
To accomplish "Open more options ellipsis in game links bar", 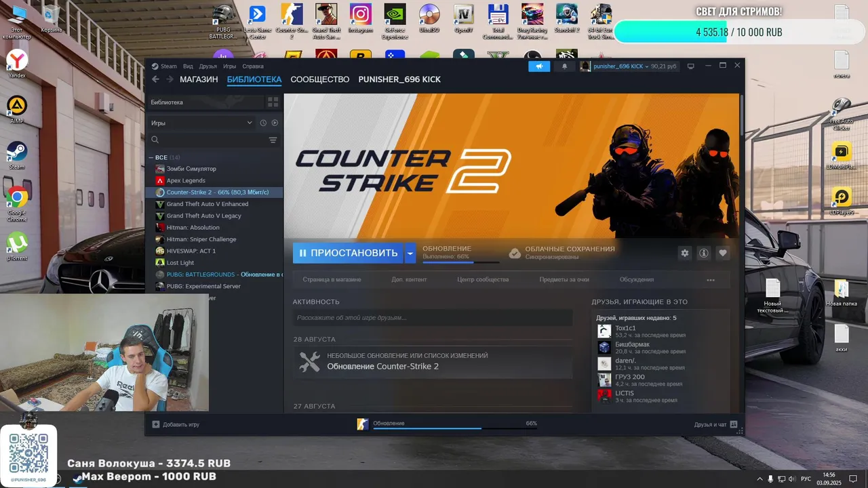I will point(711,279).
